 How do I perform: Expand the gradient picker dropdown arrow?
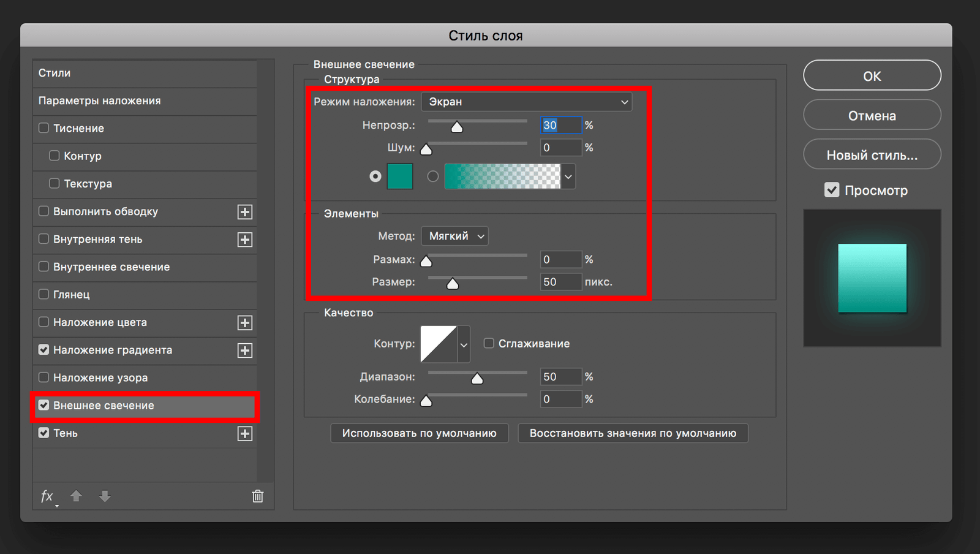568,177
